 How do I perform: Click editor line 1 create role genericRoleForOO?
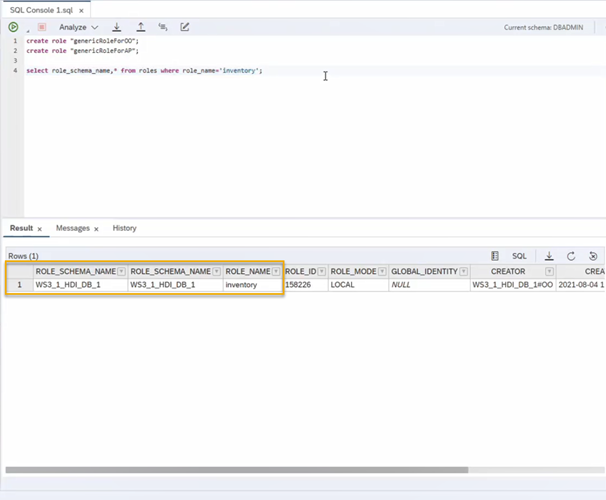pos(82,41)
